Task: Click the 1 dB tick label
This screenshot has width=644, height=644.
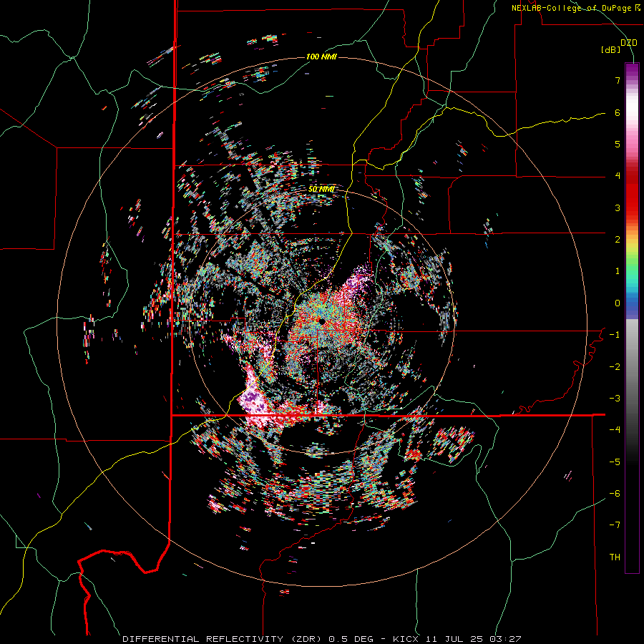Action: click(618, 271)
